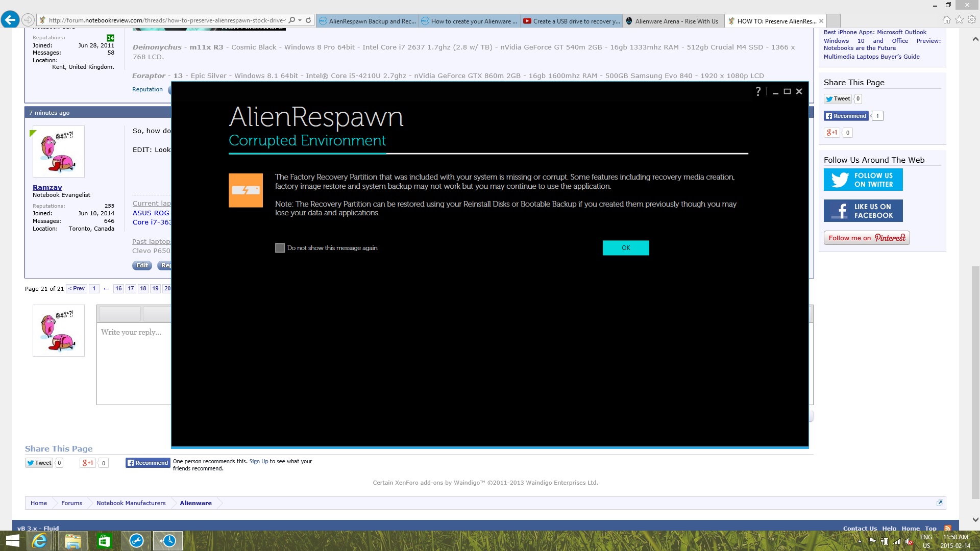
Task: Open the blue wrench taskbar app icon
Action: [x=136, y=541]
